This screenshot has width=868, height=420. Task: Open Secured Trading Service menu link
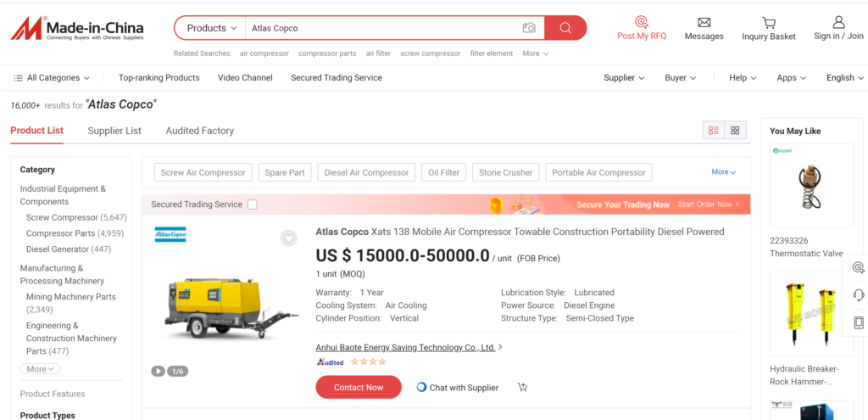(337, 78)
